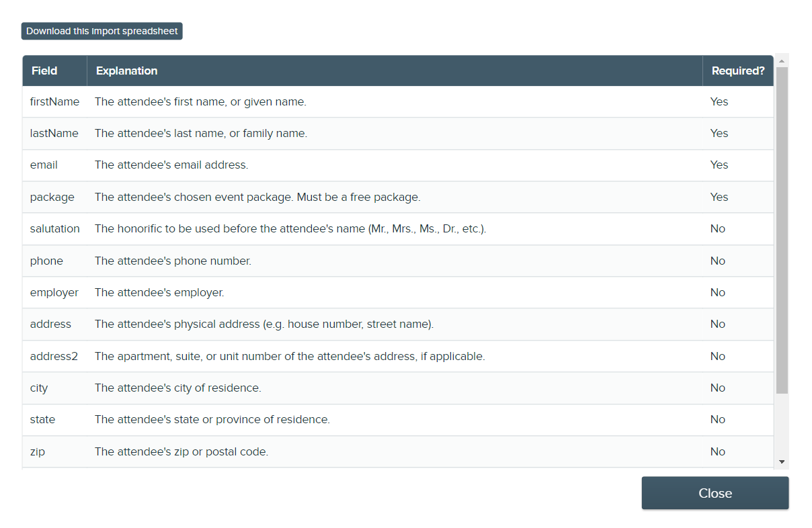Select the lastName field cell

point(54,134)
